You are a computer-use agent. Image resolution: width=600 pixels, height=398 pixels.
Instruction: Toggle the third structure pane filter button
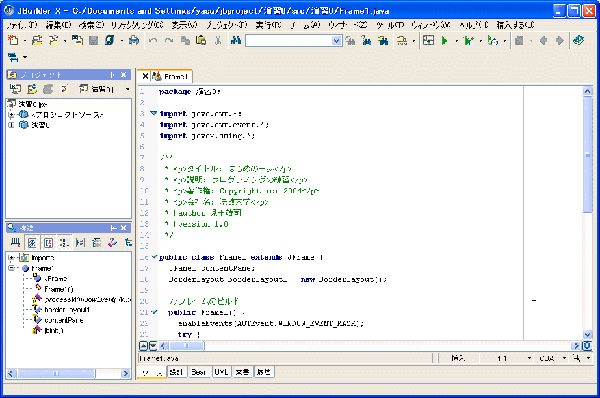[48, 243]
